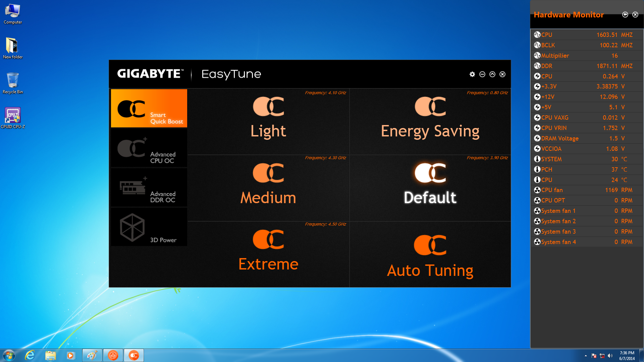
Task: Minimize EasyTune with the minus circle icon
Action: [482, 74]
